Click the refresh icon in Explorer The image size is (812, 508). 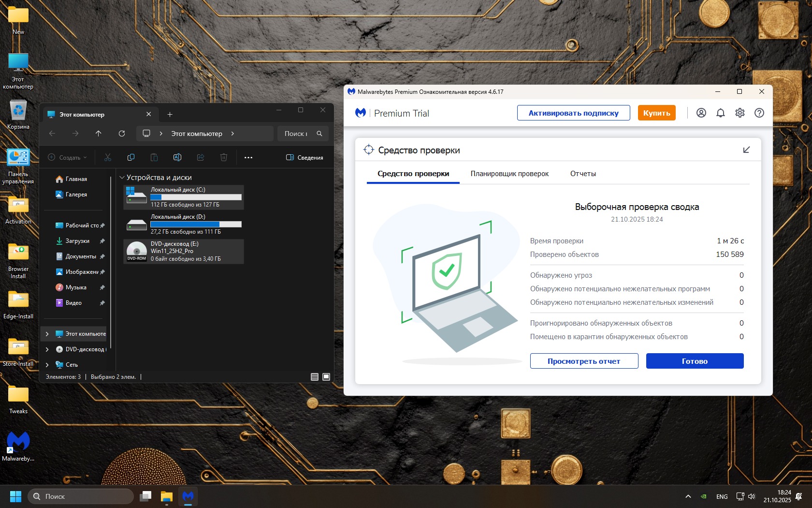122,134
